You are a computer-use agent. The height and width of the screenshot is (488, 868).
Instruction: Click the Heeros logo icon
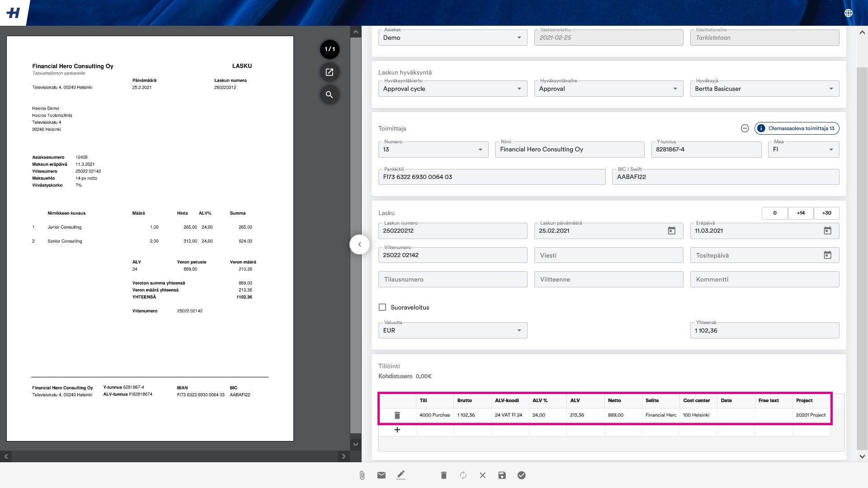13,13
